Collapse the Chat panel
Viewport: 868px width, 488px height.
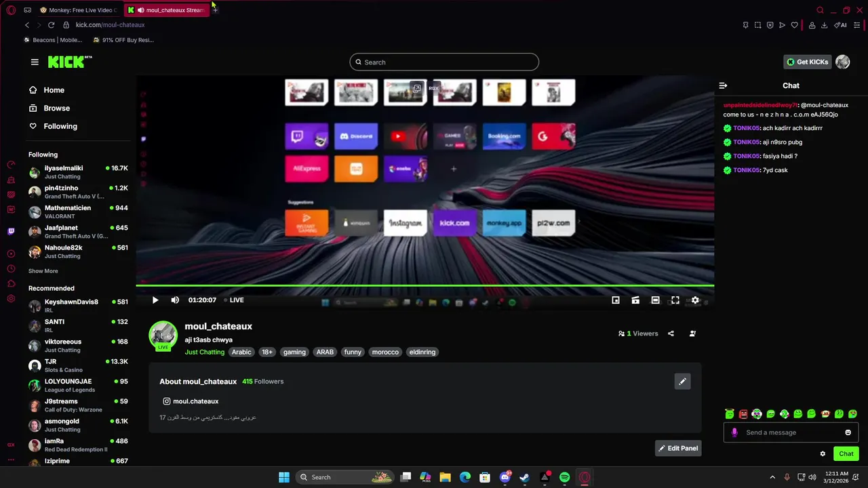[723, 85]
